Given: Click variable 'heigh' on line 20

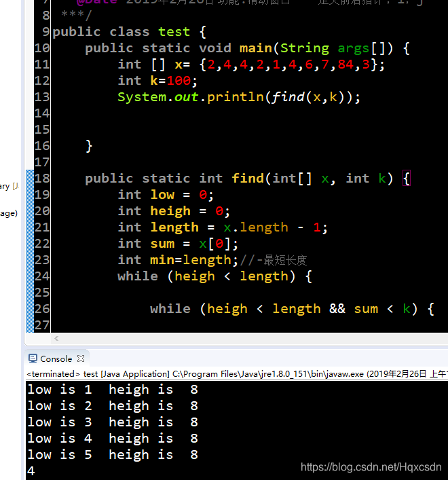Looking at the screenshot, I should pyautogui.click(x=170, y=211).
